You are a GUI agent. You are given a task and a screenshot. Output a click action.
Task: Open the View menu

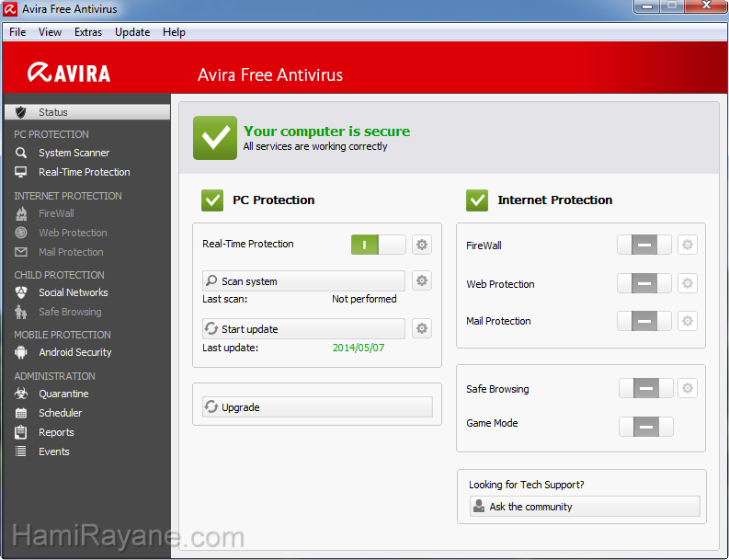(50, 32)
